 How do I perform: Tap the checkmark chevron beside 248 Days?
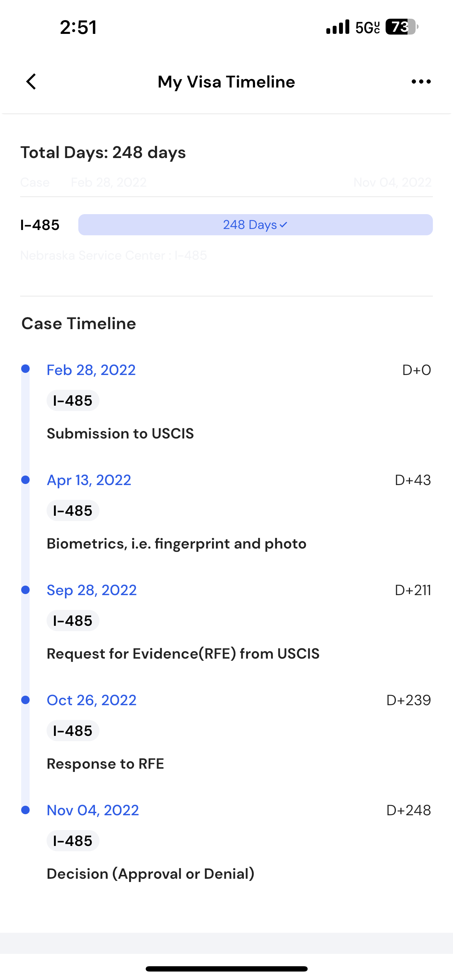click(283, 225)
